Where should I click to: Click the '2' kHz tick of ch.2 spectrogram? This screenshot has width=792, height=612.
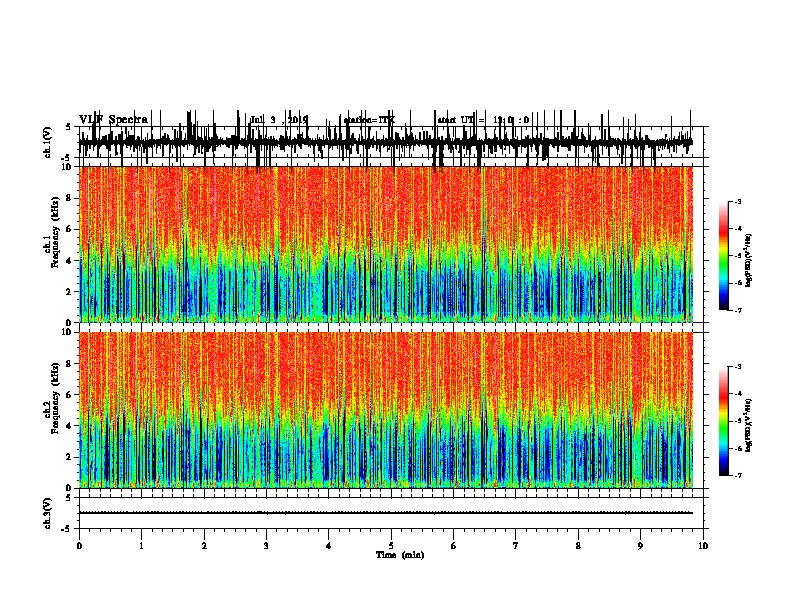pos(69,457)
